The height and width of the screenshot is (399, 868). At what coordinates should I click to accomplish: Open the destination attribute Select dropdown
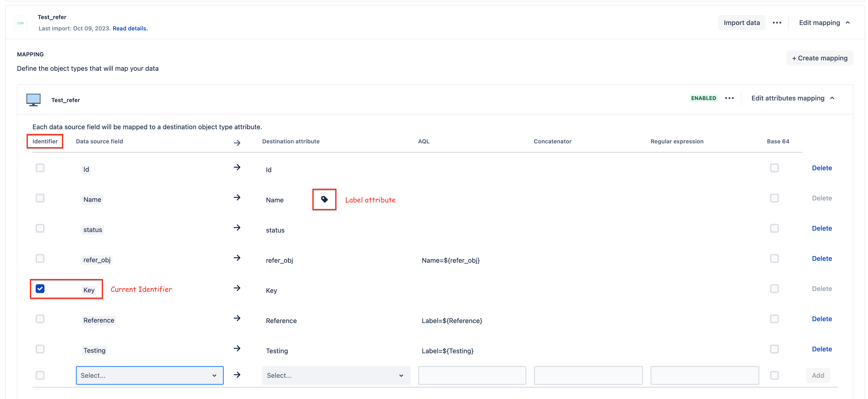336,375
